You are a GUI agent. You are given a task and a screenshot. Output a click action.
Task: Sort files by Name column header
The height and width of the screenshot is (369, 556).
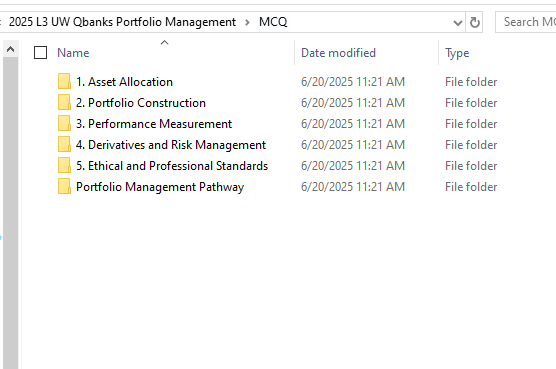coord(73,53)
